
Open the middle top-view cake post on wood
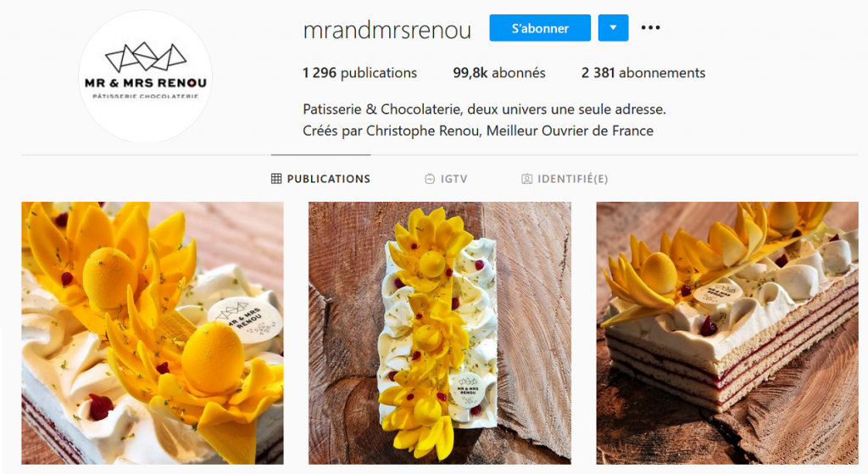click(440, 332)
